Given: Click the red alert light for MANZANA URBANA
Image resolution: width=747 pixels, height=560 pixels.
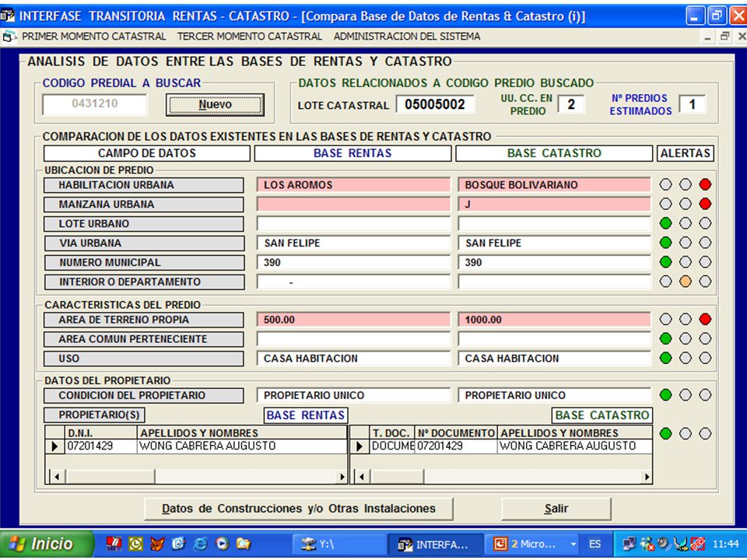Looking at the screenshot, I should [x=705, y=205].
